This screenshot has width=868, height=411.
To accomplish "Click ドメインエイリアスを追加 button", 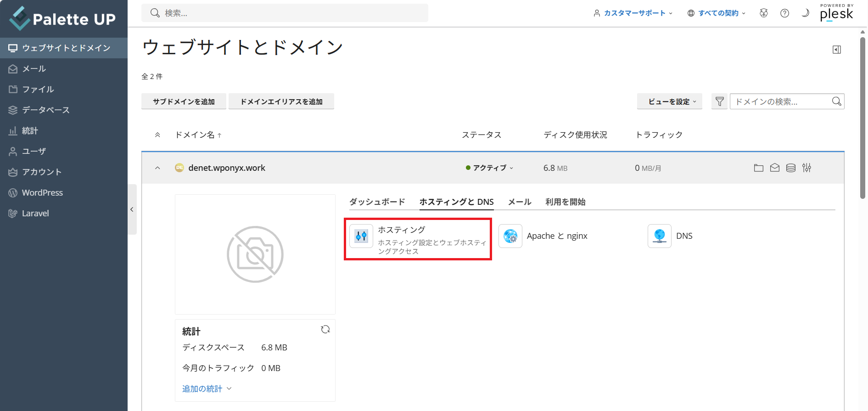I will point(281,101).
